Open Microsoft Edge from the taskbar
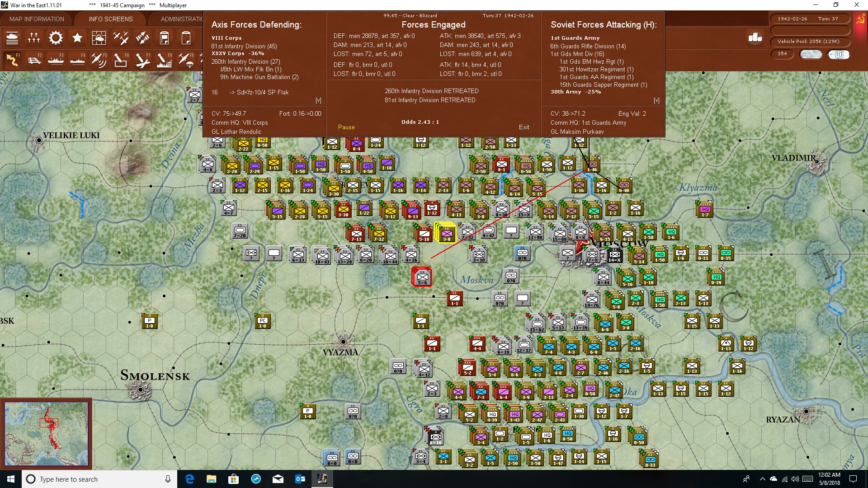Viewport: 868px width, 488px height. pos(190,479)
